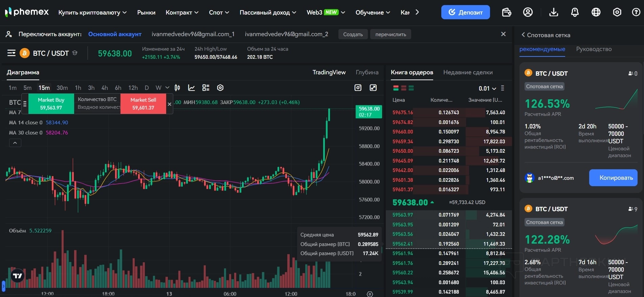Click the Создать account button

pyautogui.click(x=353, y=34)
